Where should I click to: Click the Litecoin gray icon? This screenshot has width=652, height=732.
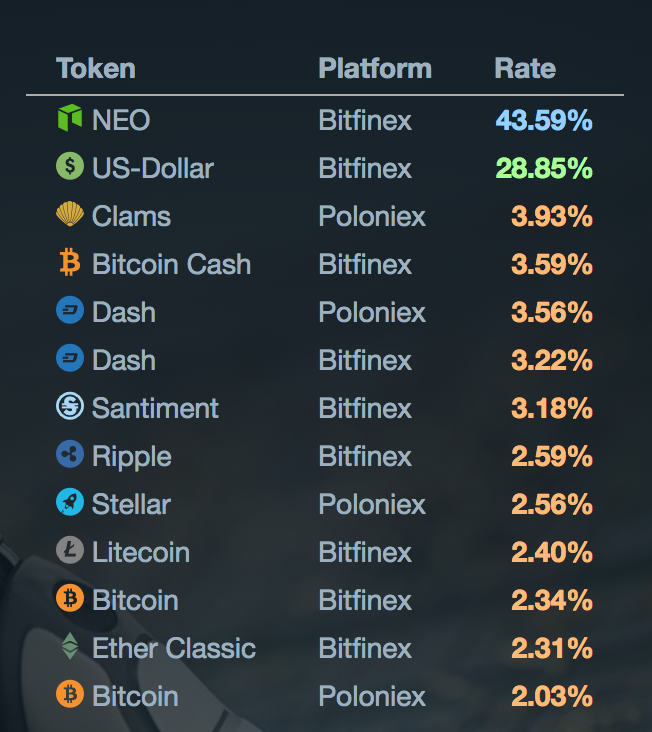(x=69, y=551)
